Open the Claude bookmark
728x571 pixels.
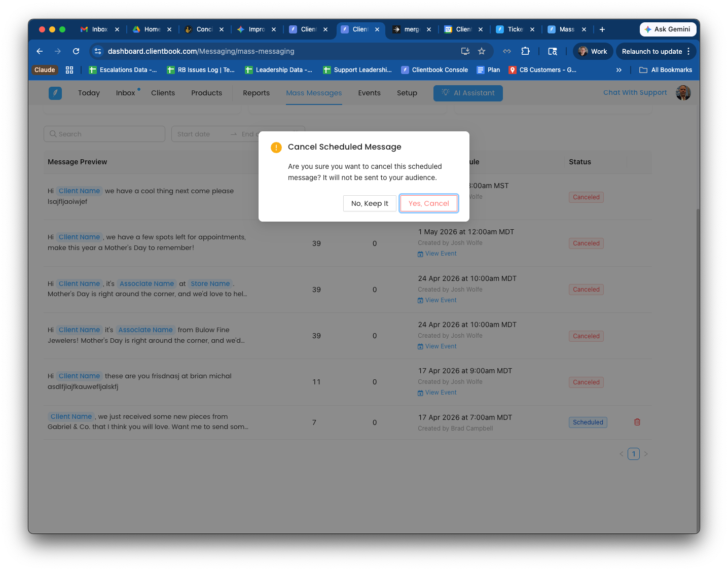point(45,70)
